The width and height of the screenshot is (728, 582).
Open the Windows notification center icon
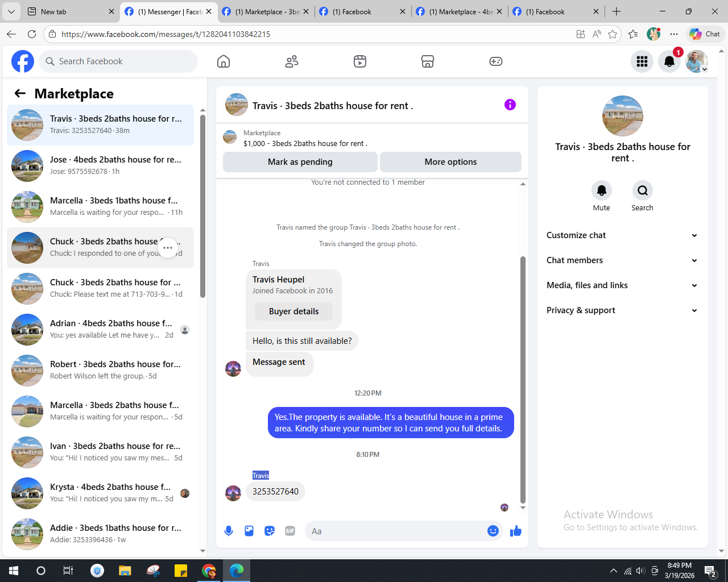point(710,571)
